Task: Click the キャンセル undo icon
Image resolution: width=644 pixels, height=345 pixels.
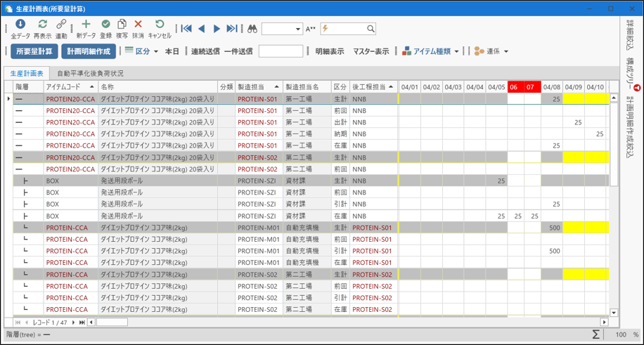Action: click(160, 25)
